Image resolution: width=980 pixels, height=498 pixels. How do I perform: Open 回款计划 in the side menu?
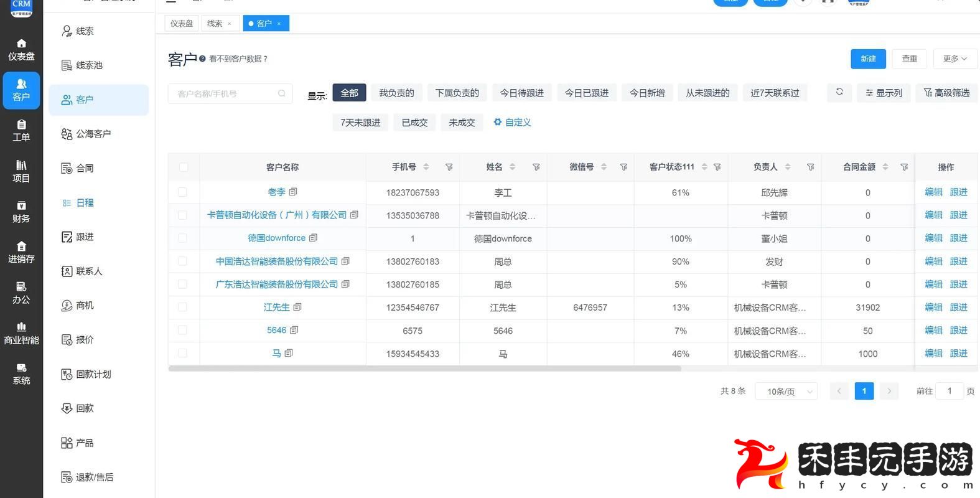click(98, 374)
